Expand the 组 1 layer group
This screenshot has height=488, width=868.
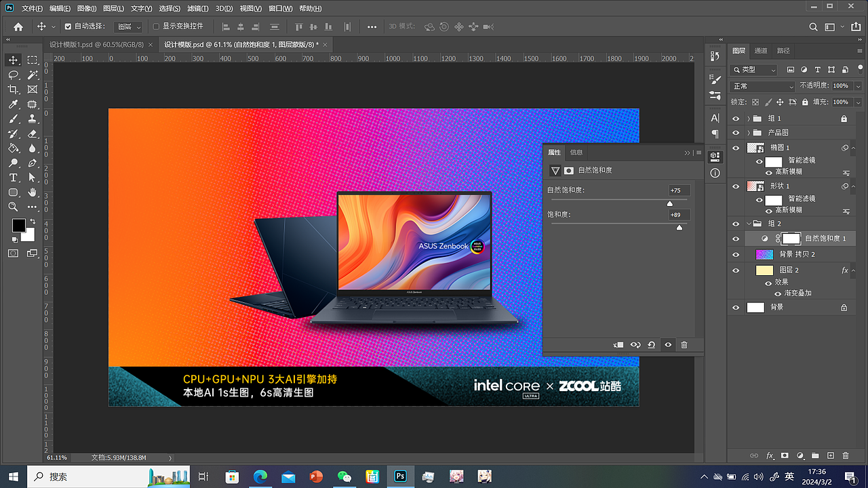click(x=749, y=119)
